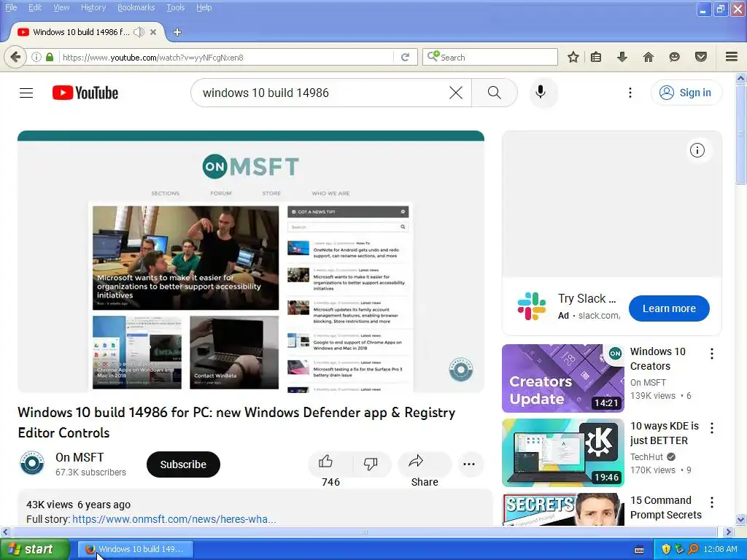Screen dimensions: 747x560
Task: Open the Creators Update video thumbnail
Action: 563,378
